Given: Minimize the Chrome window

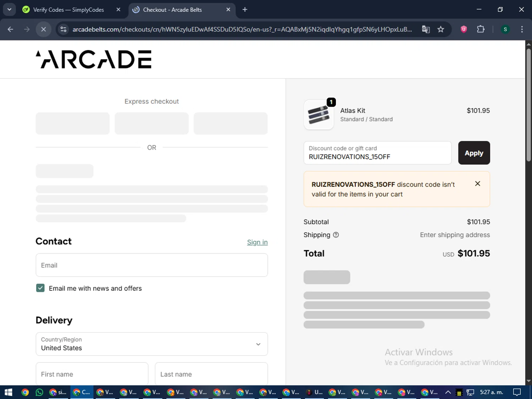Looking at the screenshot, I should [x=479, y=10].
